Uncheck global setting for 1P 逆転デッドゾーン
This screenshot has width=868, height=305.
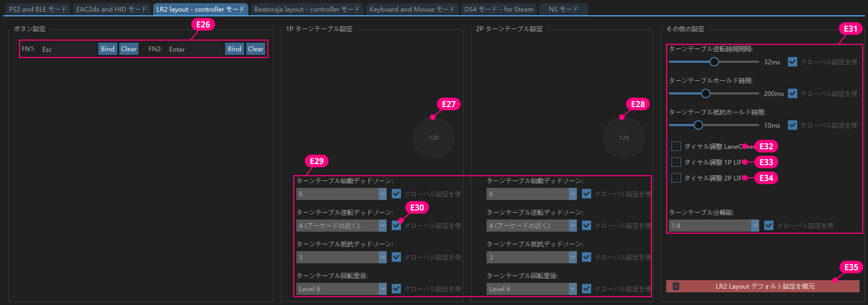coord(396,225)
